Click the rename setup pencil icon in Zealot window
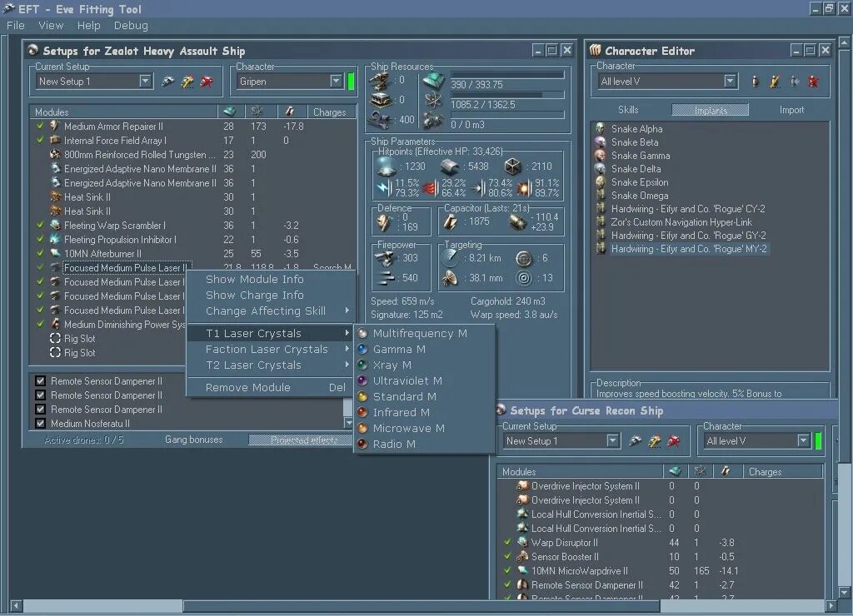The width and height of the screenshot is (853, 616). 187,82
